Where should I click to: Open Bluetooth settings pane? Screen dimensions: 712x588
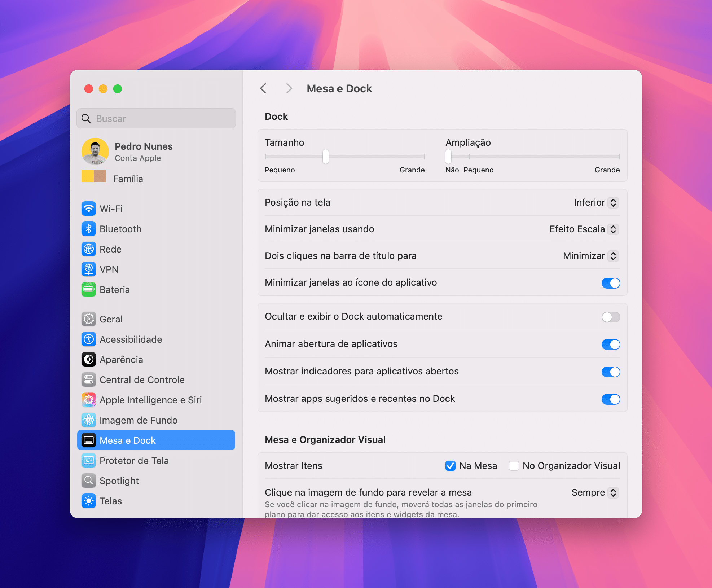[156, 229]
